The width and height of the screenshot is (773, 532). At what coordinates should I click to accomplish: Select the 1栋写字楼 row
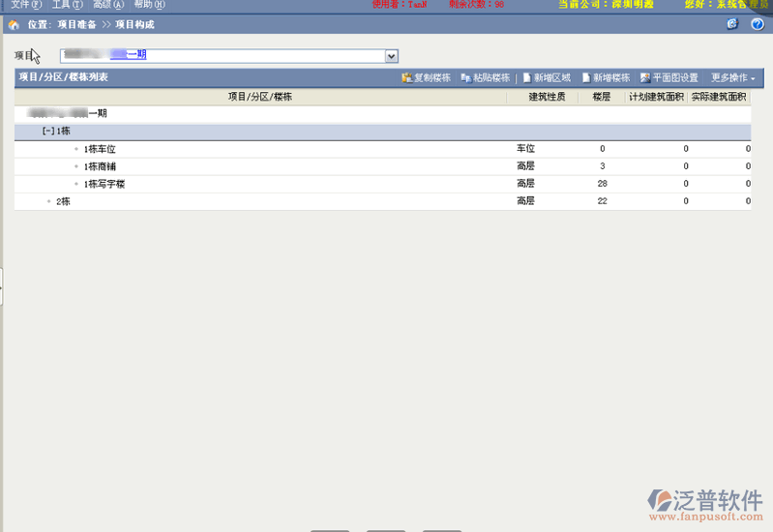coord(104,184)
